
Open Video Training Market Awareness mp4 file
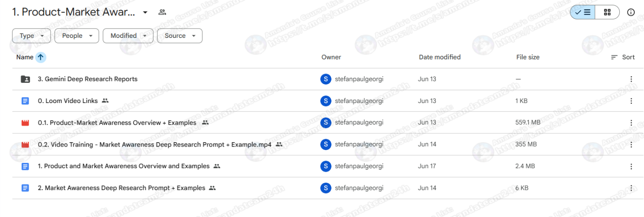point(154,144)
